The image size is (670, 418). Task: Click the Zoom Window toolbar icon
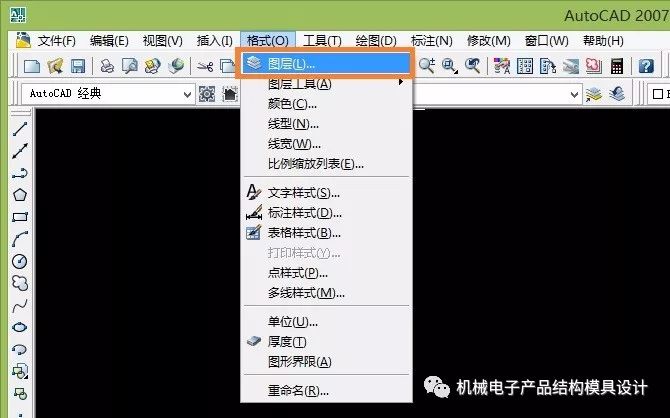(x=450, y=66)
